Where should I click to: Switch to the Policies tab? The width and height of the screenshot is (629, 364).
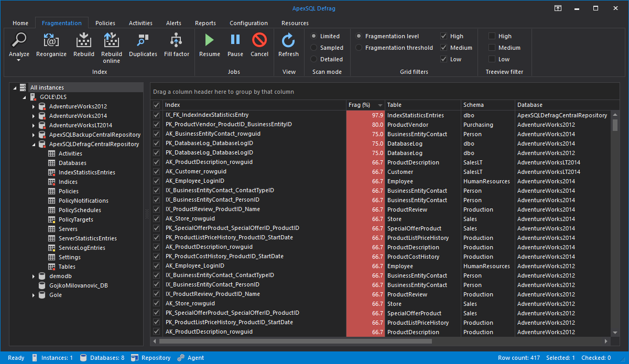[x=105, y=23]
